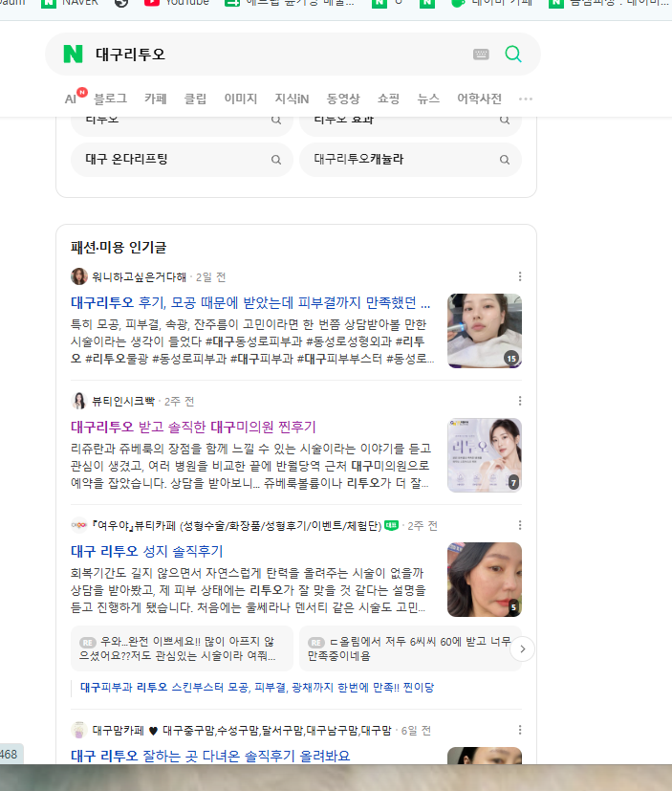
Task: Open 리투오 poster thumbnail with 7 badge
Action: pos(485,455)
